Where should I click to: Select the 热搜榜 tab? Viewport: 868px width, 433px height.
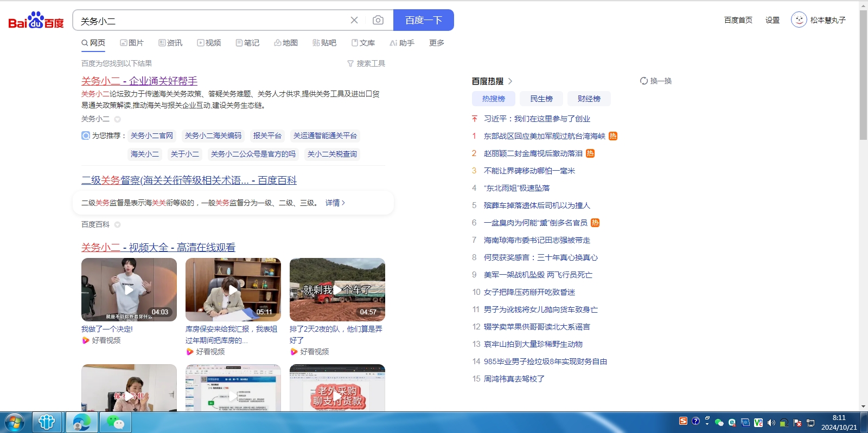[x=494, y=99]
